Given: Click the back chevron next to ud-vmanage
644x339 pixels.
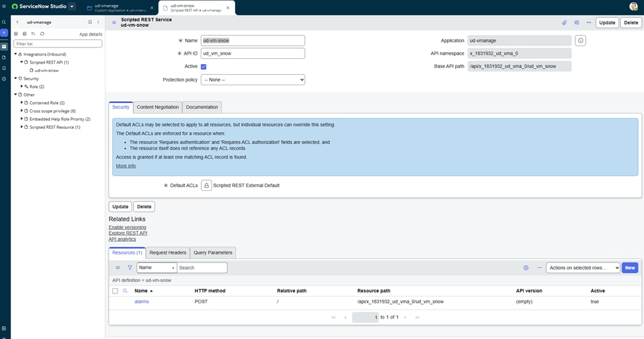Looking at the screenshot, I should pos(17,22).
